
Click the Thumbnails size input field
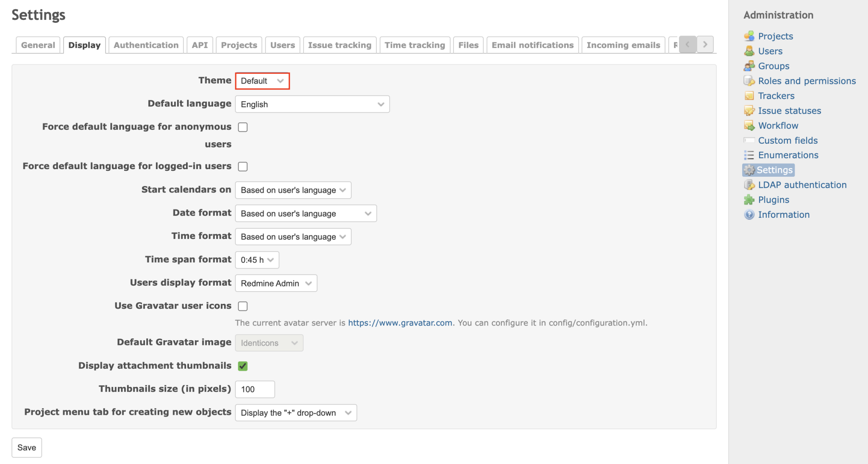[x=255, y=389]
